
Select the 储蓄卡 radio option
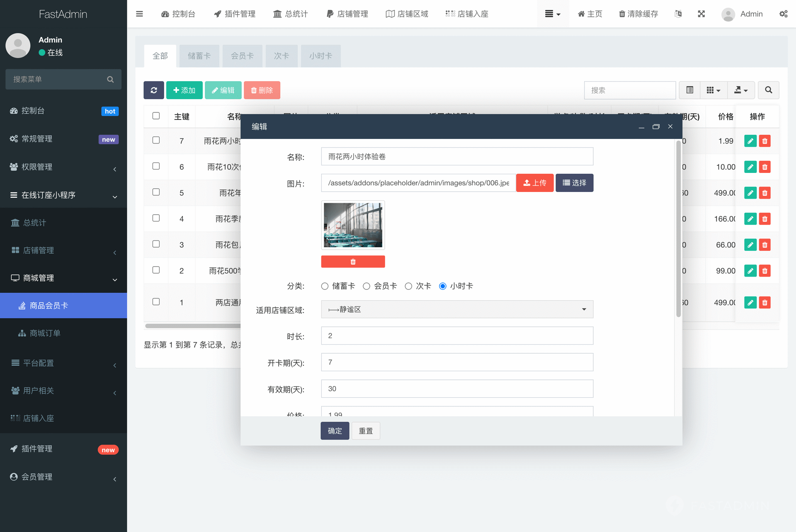coord(325,286)
